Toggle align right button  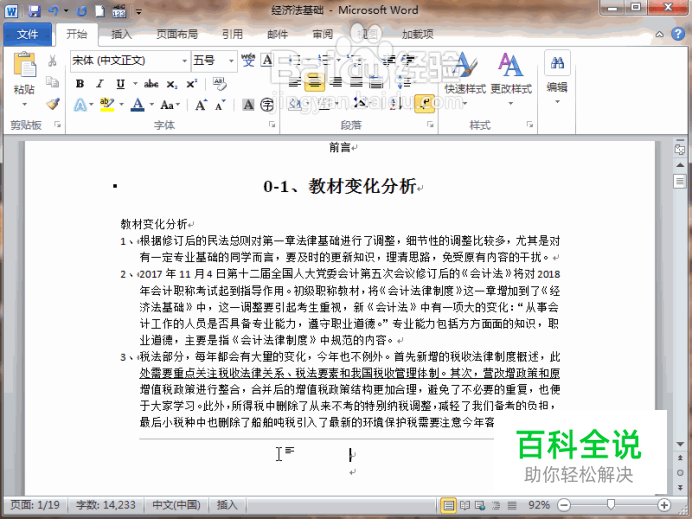(336, 82)
